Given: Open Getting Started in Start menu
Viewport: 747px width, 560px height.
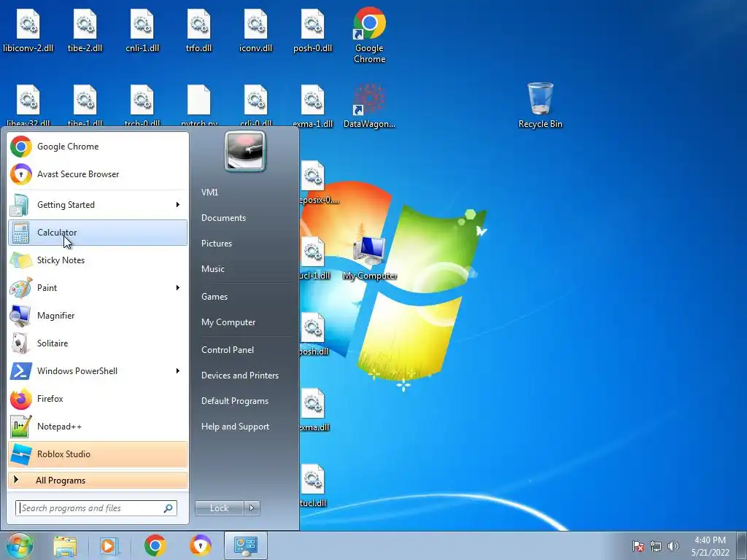Looking at the screenshot, I should (98, 205).
